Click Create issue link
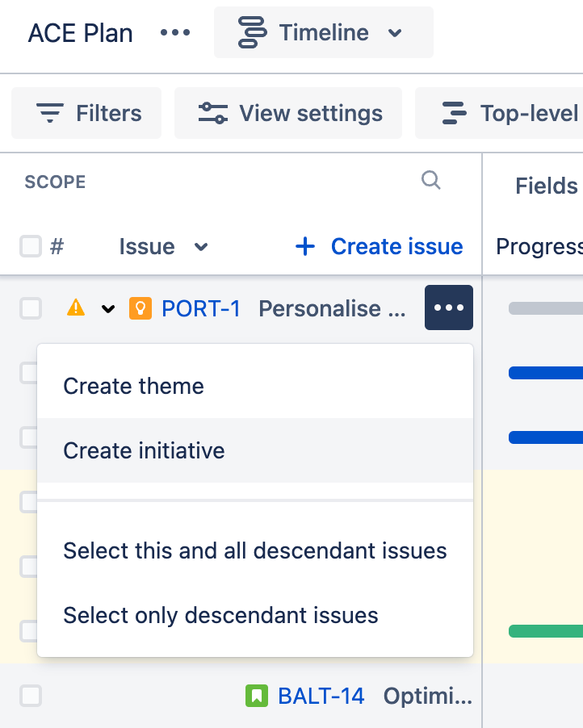 [379, 246]
